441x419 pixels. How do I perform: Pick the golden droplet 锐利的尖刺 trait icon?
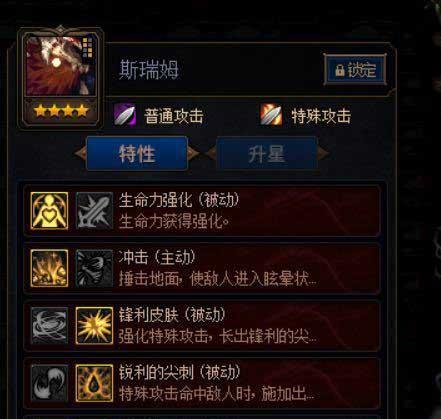(x=94, y=383)
